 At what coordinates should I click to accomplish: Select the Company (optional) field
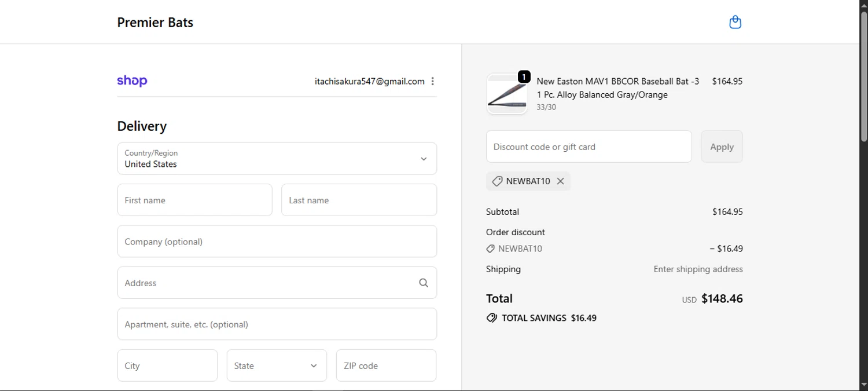point(277,242)
